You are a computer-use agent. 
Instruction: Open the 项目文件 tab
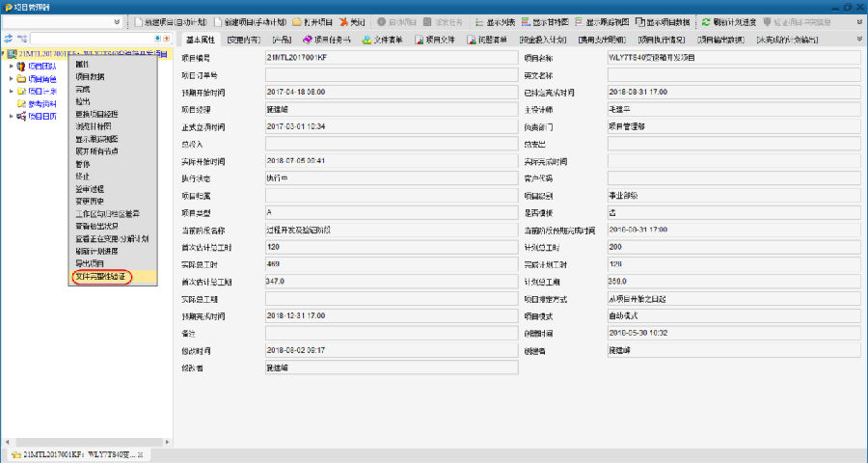435,40
